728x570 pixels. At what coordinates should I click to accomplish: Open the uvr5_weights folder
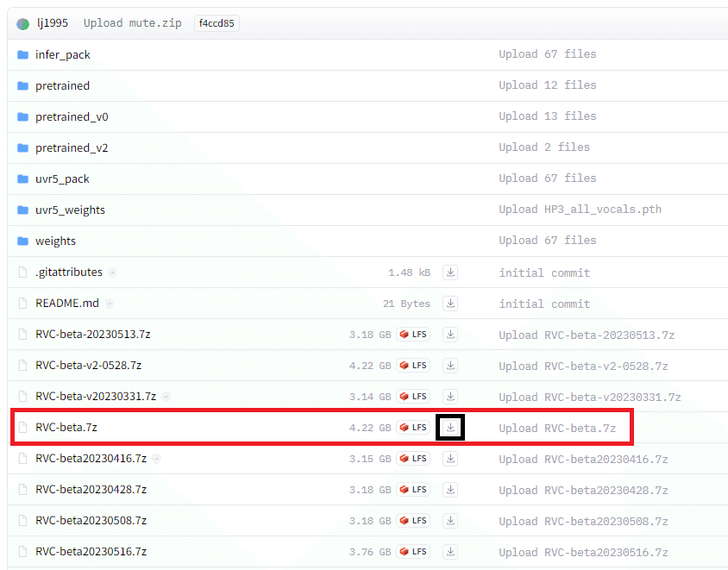(x=69, y=210)
